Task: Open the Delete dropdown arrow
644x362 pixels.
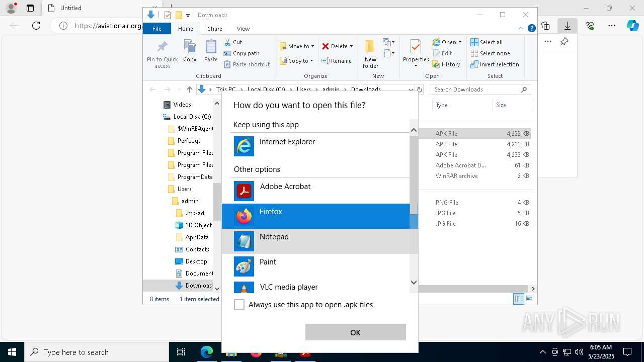Action: pyautogui.click(x=351, y=46)
